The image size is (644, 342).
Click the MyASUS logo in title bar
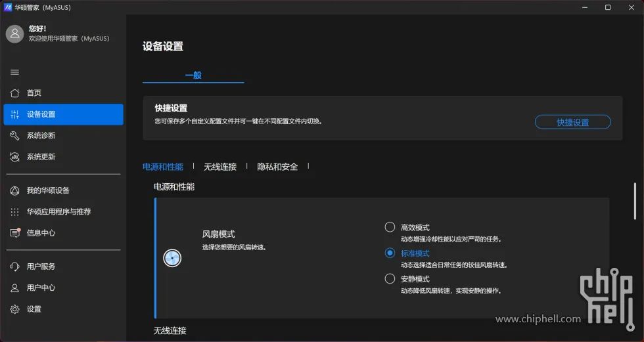[x=7, y=7]
